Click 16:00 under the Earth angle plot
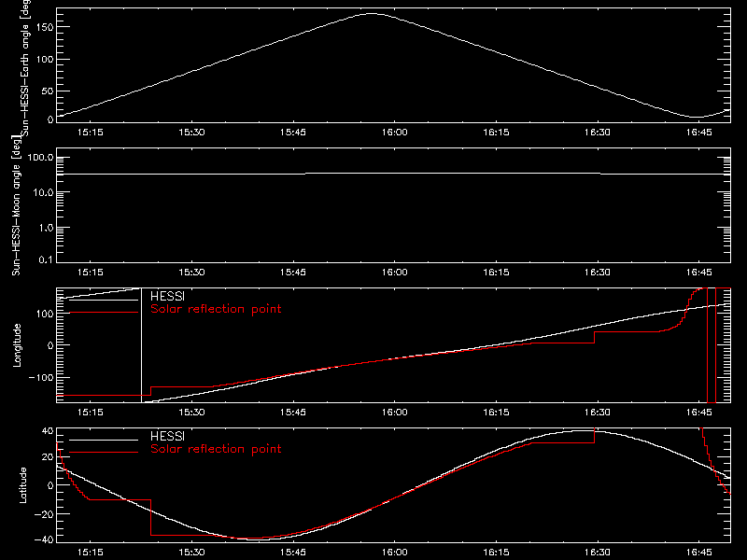This screenshot has width=747, height=560. click(x=394, y=133)
